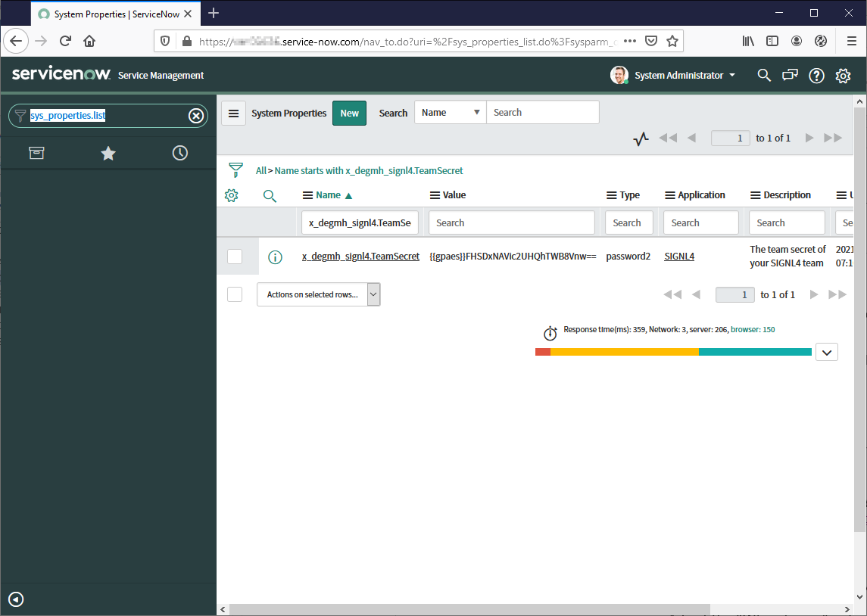This screenshot has width=867, height=616.
Task: Click the horizontal scrollbar
Action: click(x=469, y=609)
